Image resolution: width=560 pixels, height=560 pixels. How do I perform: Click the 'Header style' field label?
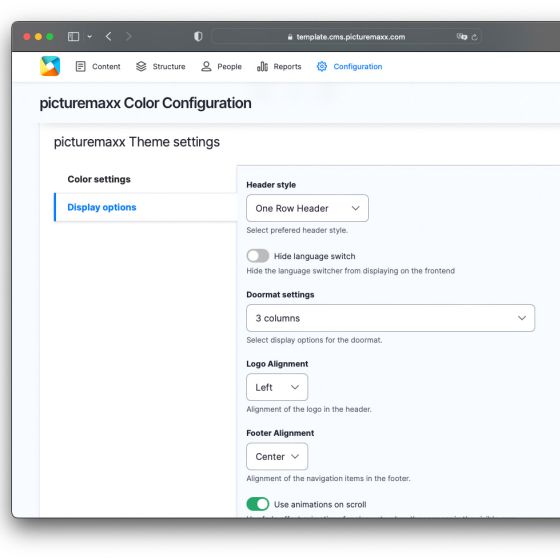click(x=271, y=185)
